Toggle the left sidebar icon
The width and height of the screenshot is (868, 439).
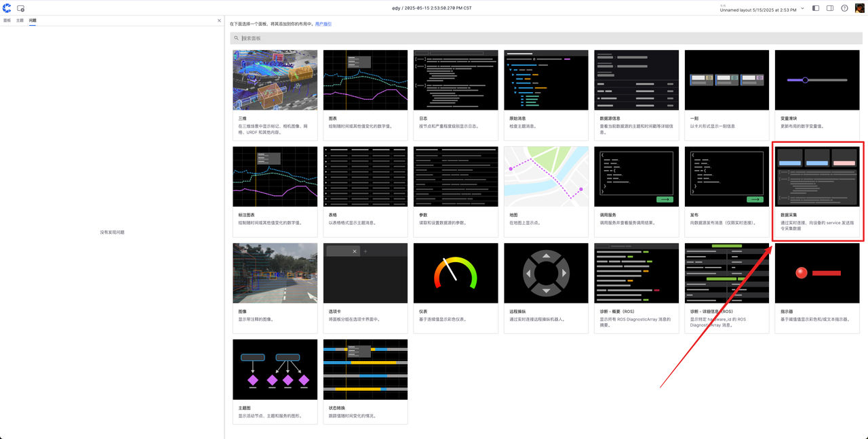tap(815, 8)
